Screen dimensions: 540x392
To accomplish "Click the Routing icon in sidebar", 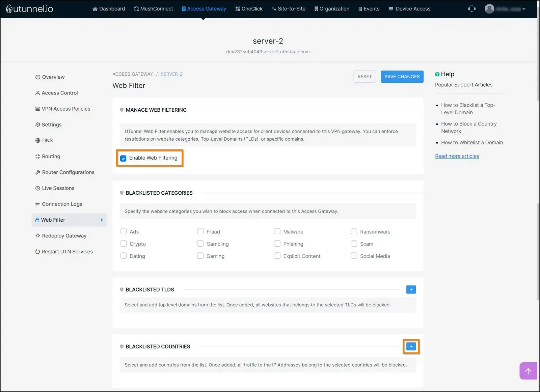I will (37, 156).
